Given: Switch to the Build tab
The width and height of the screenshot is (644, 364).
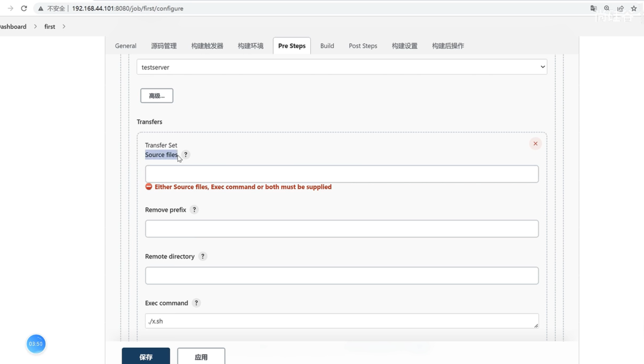Looking at the screenshot, I should coord(327,46).
